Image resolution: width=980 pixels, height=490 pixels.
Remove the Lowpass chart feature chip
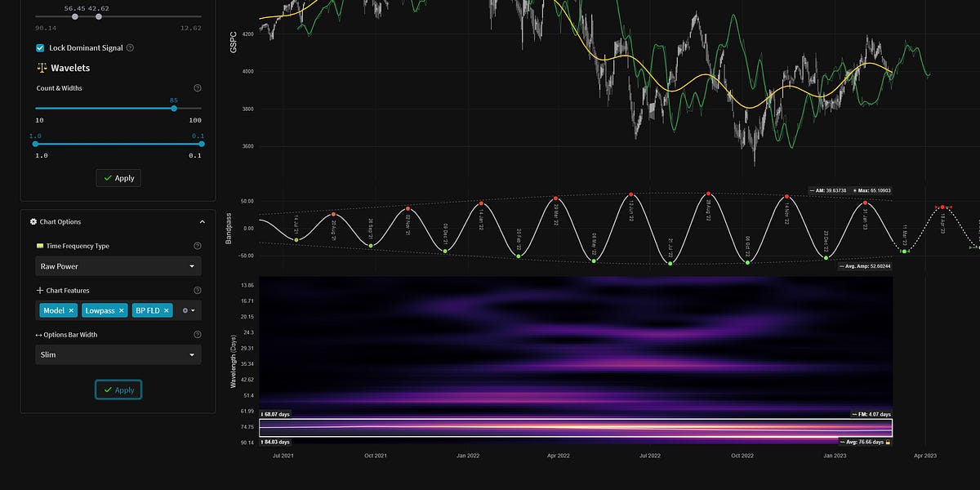pyautogui.click(x=122, y=311)
